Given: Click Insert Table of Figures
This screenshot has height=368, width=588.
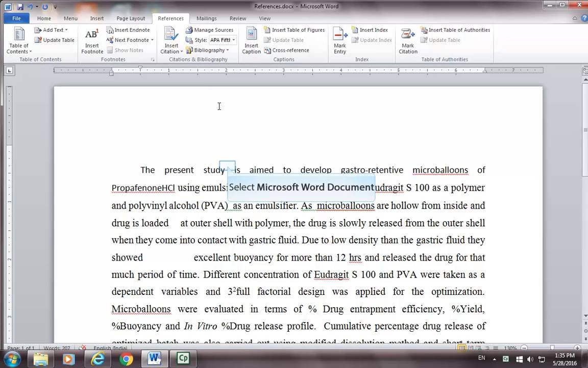Looking at the screenshot, I should [295, 30].
